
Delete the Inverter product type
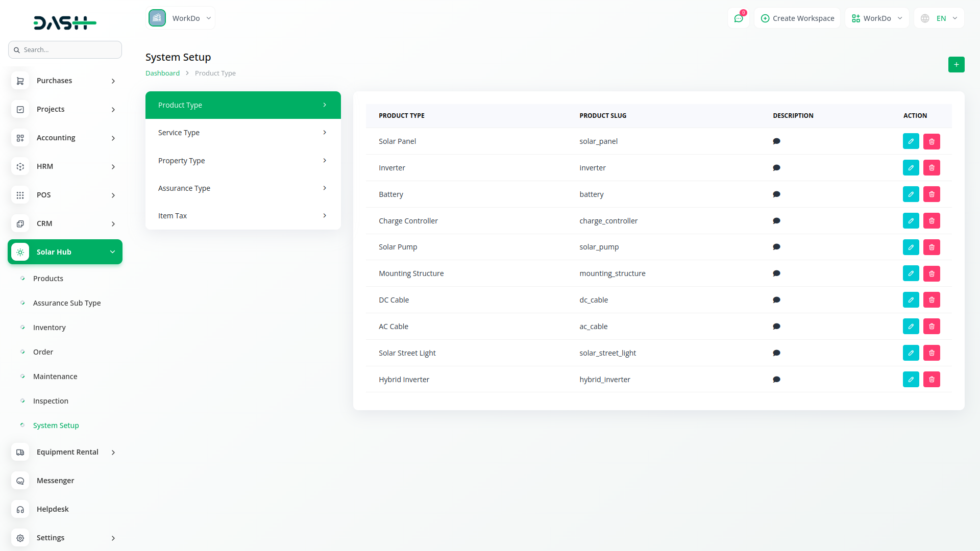pos(932,168)
